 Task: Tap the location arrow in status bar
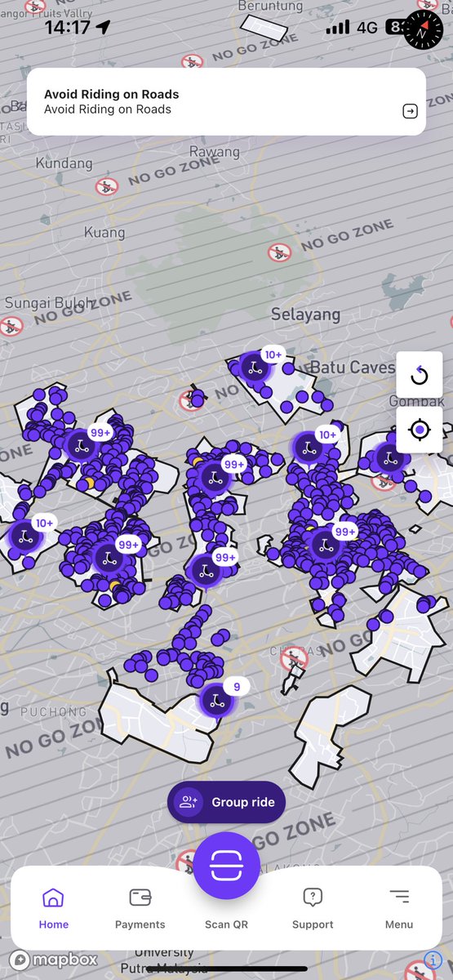103,27
